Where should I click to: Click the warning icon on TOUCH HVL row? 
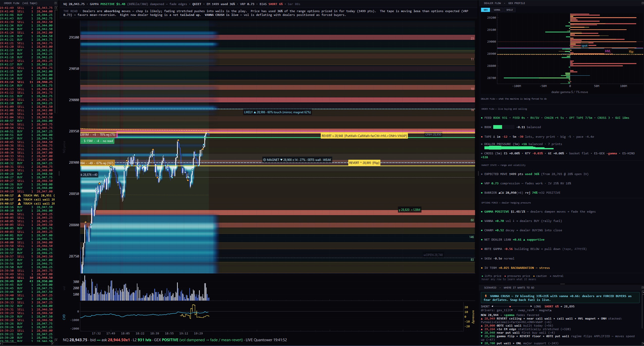tap(19, 195)
